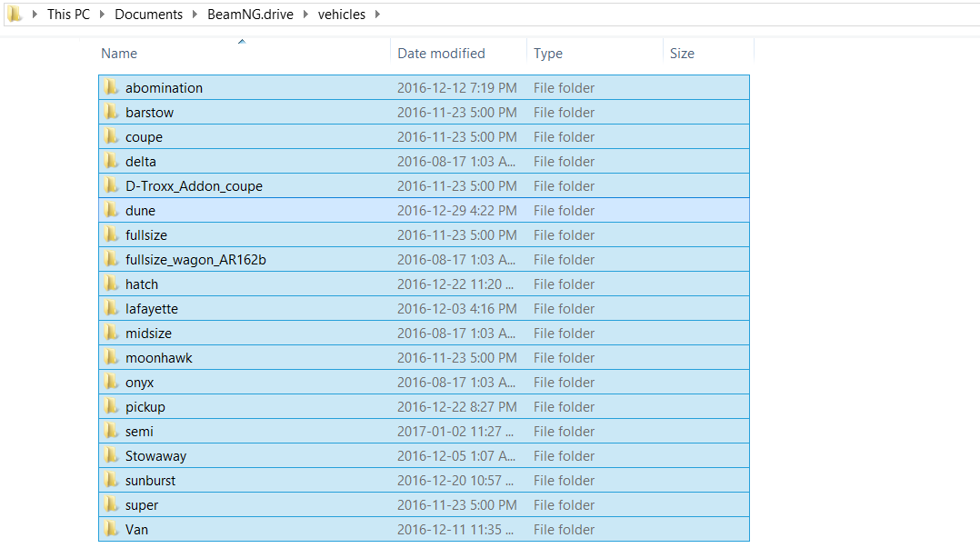
Task: Go to This PC breadcrumb
Action: click(x=69, y=14)
